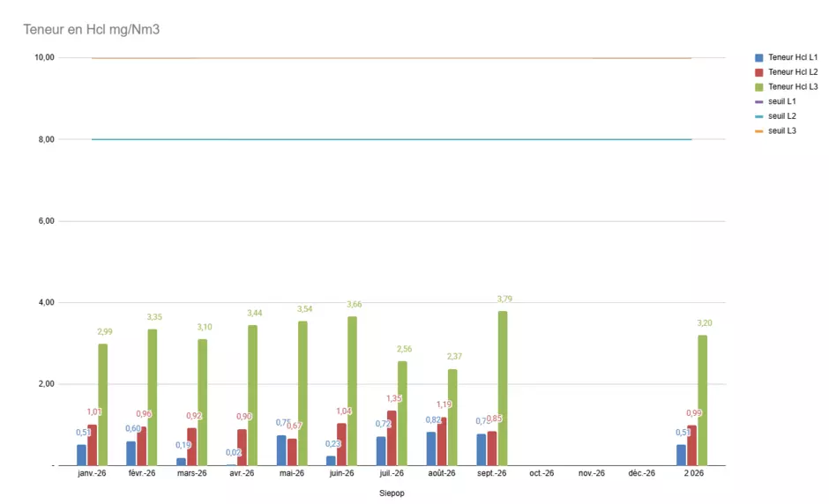Select the 'Teneur Hcl L2' legend label
The image size is (829, 504).
793,72
